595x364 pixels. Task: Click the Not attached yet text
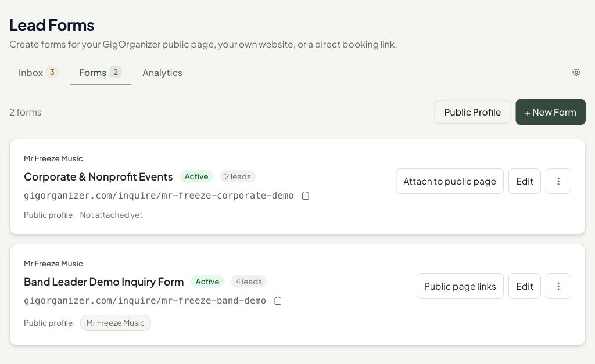[x=111, y=215]
